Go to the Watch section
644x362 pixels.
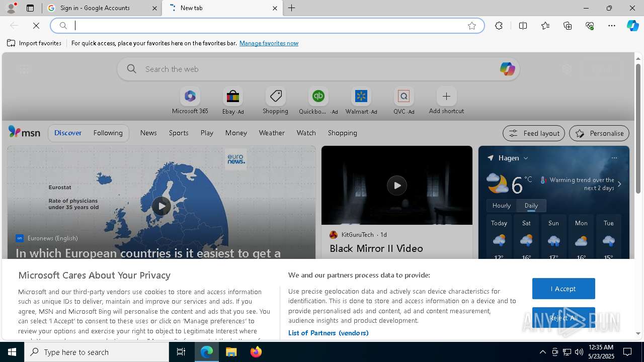(306, 133)
